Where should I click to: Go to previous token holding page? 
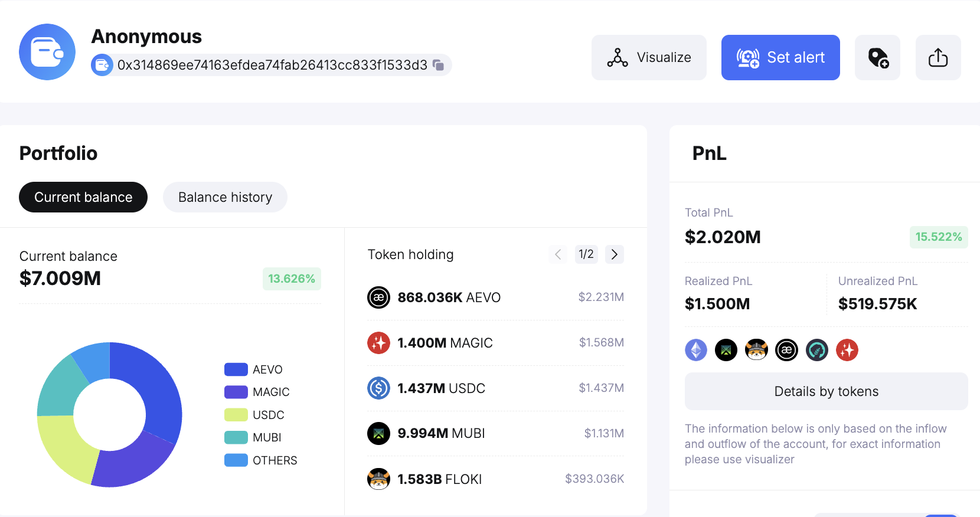(558, 254)
